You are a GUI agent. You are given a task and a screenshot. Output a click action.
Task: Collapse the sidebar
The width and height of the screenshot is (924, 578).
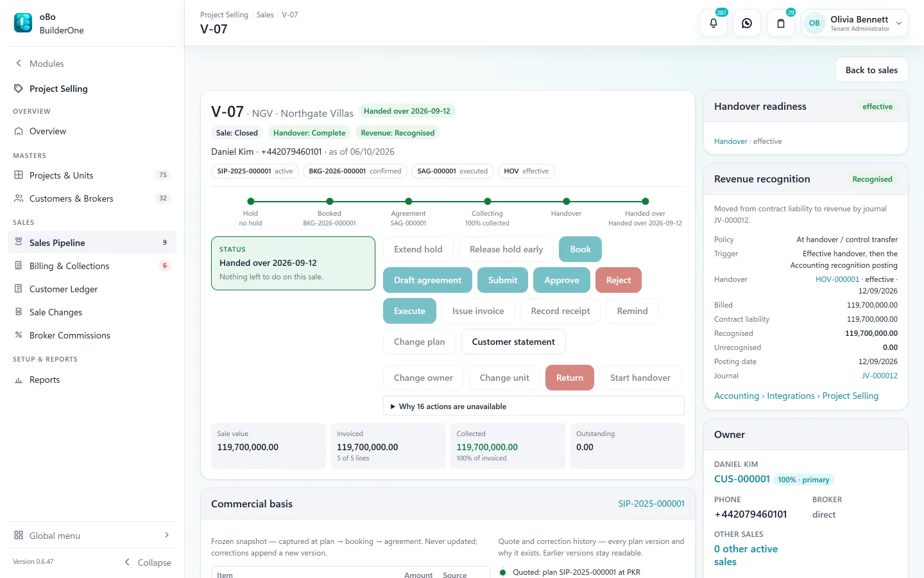point(148,562)
